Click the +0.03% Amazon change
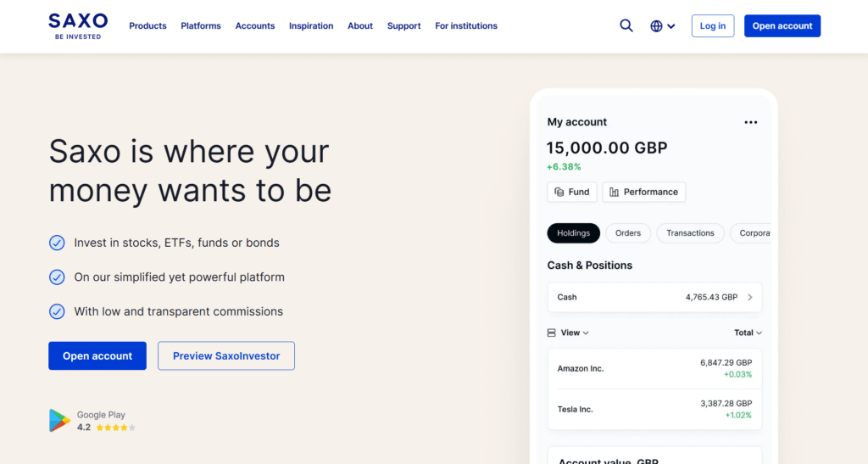868x464 pixels. [x=738, y=374]
